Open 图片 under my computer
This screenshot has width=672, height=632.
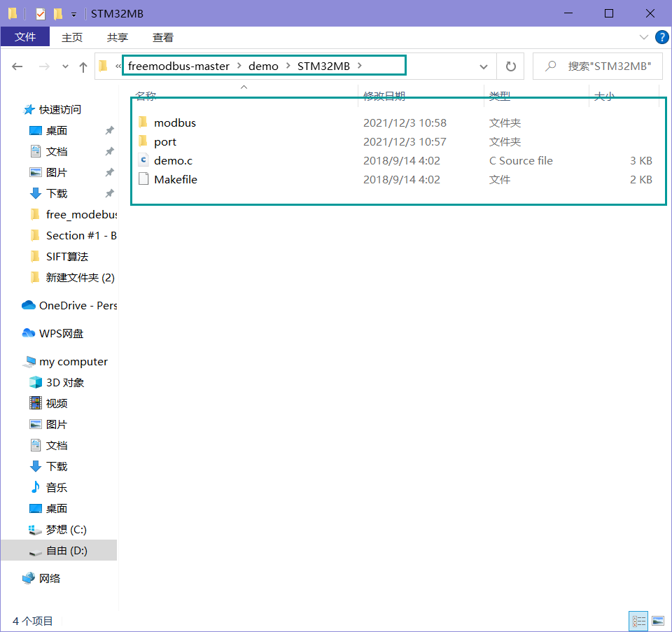56,425
